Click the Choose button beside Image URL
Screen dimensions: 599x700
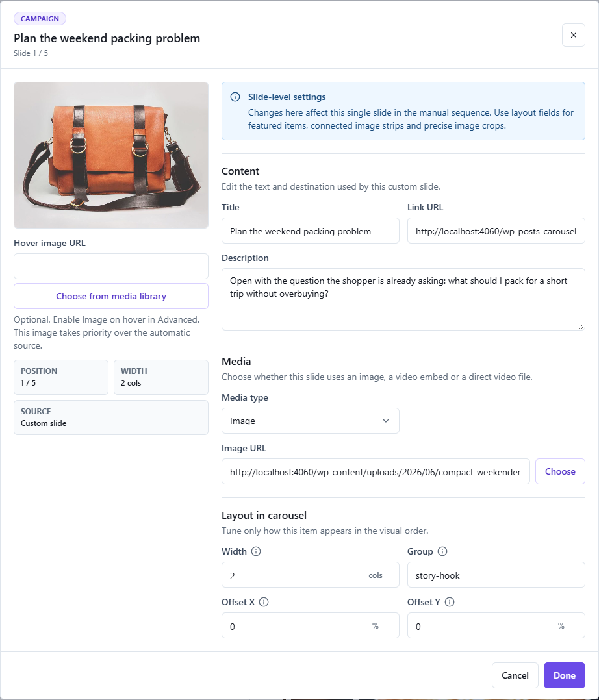[x=560, y=471]
